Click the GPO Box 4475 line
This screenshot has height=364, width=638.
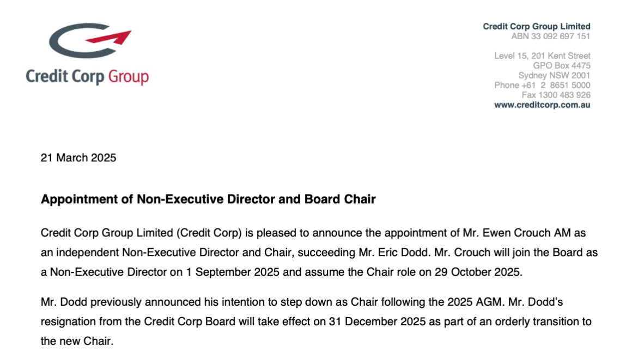[x=562, y=65]
